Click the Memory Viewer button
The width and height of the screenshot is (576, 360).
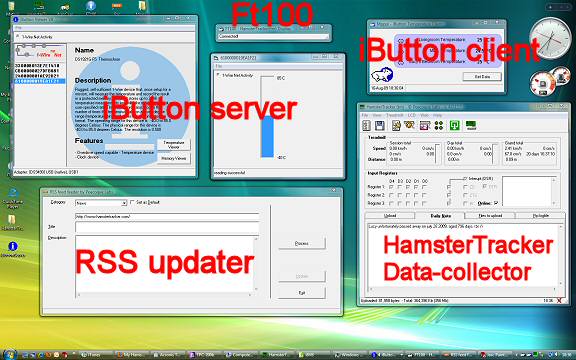(x=173, y=159)
